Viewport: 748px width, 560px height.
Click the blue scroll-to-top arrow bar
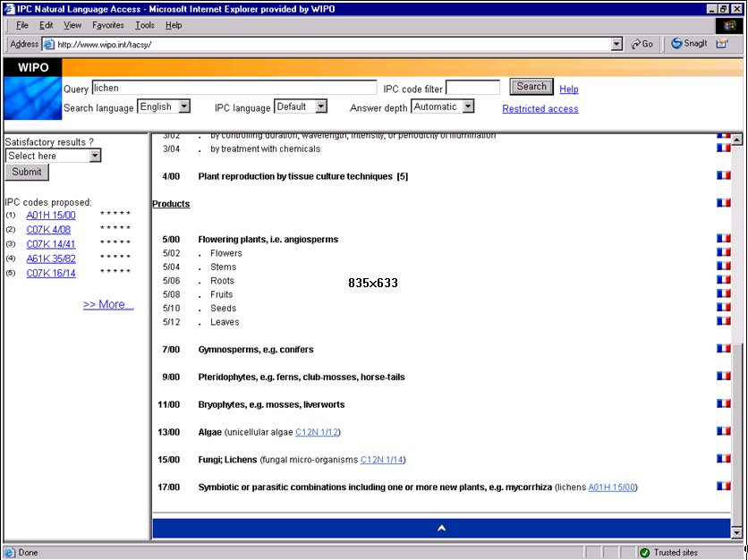(441, 529)
